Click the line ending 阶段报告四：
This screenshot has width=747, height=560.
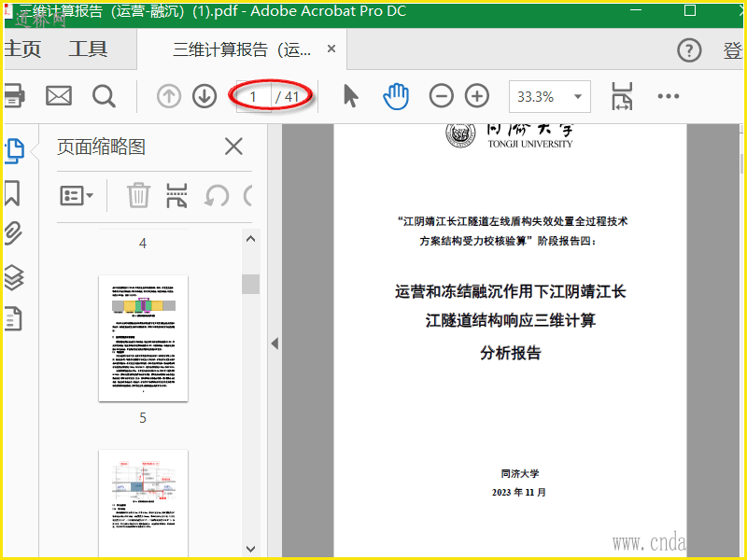(x=508, y=241)
